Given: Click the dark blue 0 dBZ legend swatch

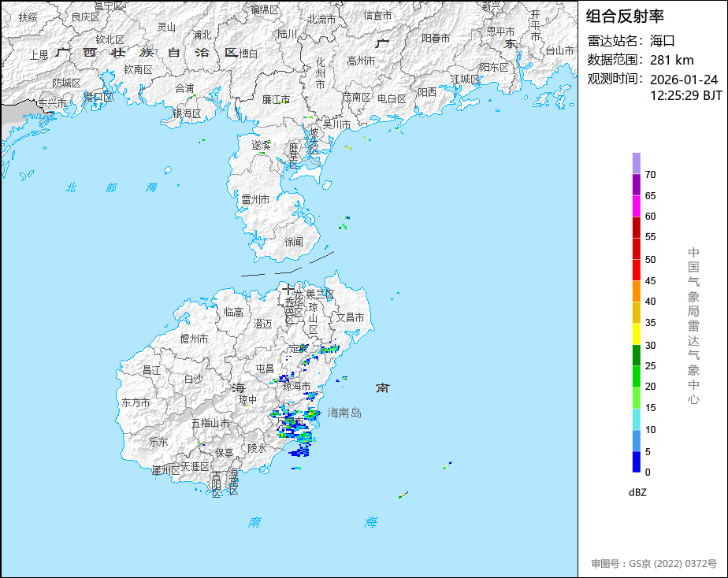Looking at the screenshot, I should (x=636, y=461).
